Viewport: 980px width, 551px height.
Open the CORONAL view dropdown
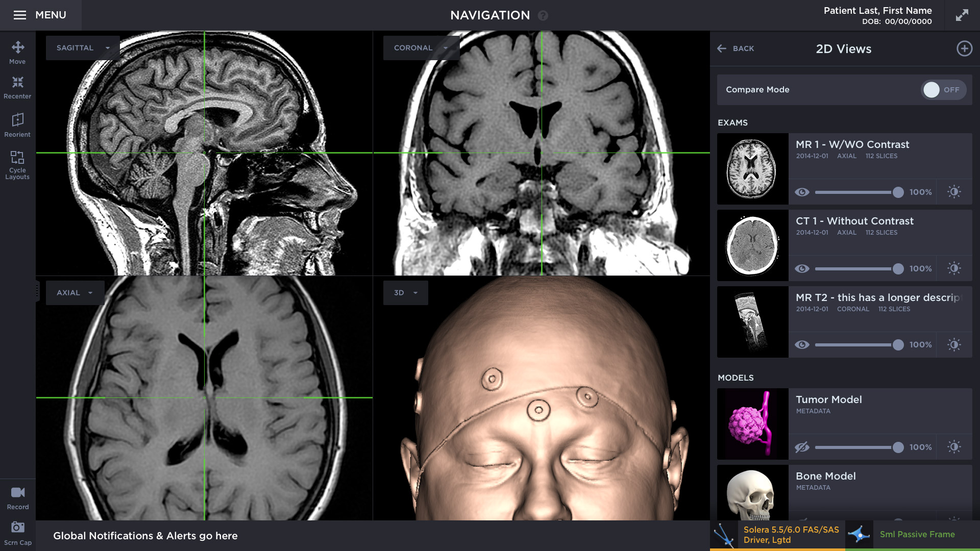(421, 48)
